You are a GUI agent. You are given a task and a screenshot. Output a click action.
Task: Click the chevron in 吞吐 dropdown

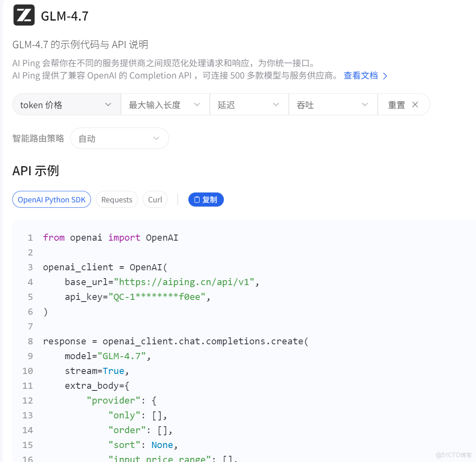(x=365, y=105)
